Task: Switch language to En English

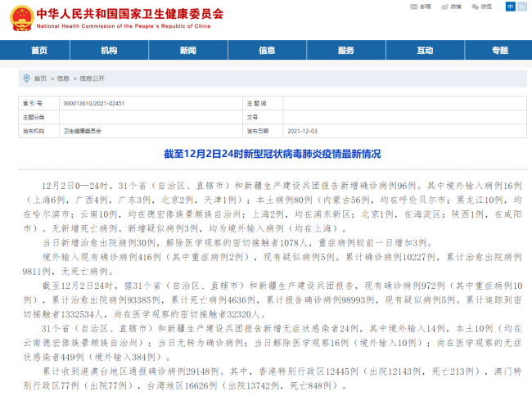Action: pos(522,7)
